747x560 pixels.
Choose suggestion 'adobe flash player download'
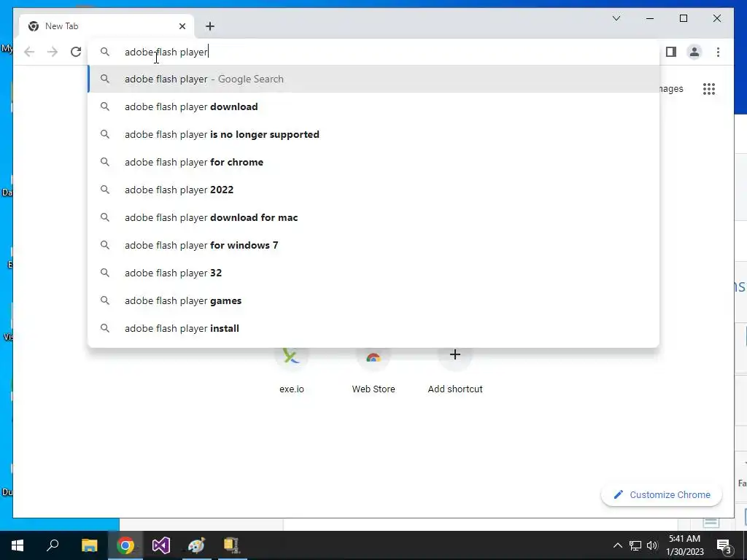tap(374, 106)
